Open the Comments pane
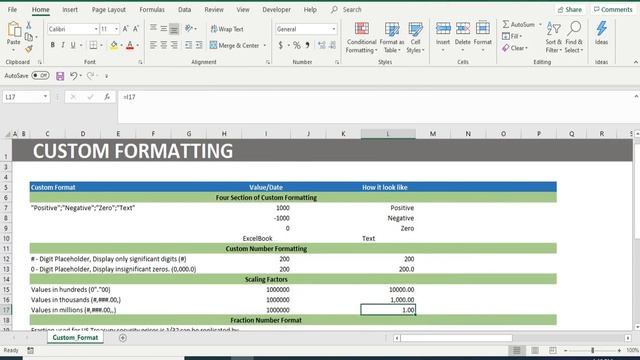Image resolution: width=640 pixels, height=360 pixels. (613, 9)
